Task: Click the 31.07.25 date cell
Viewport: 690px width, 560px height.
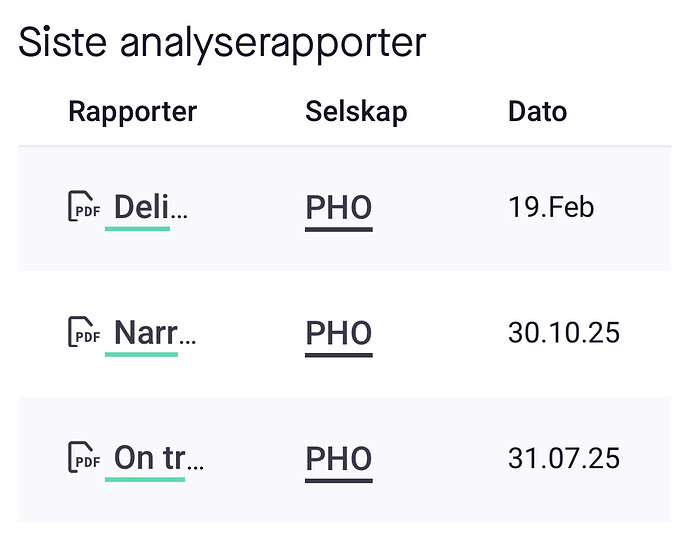Action: [563, 458]
